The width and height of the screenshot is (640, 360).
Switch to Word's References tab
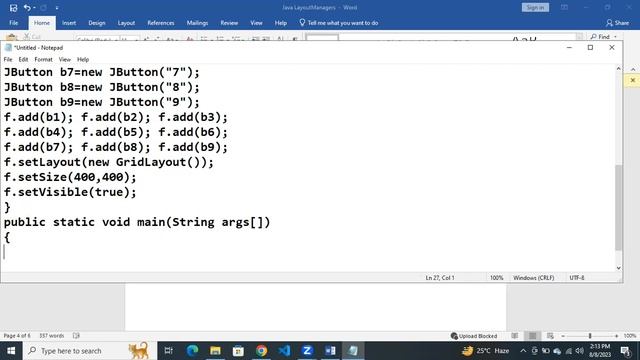pyautogui.click(x=161, y=23)
